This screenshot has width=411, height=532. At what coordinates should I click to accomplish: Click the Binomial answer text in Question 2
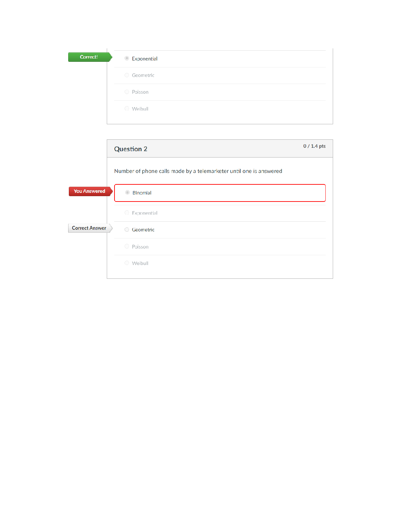click(x=142, y=193)
